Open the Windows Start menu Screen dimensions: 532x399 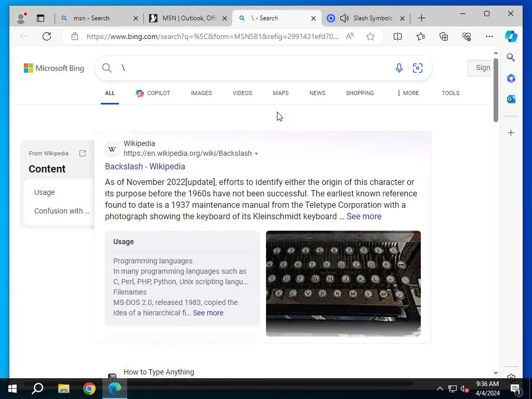(12, 389)
